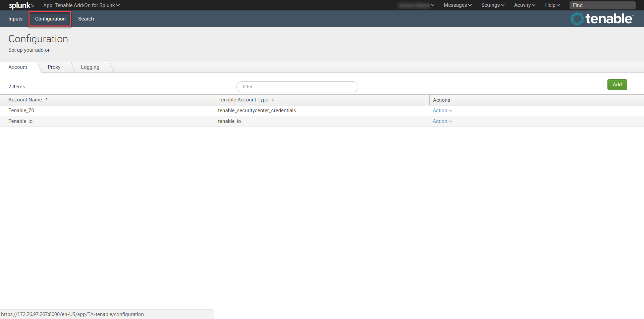The width and height of the screenshot is (644, 319).
Task: Open the Settings menu
Action: [x=492, y=5]
